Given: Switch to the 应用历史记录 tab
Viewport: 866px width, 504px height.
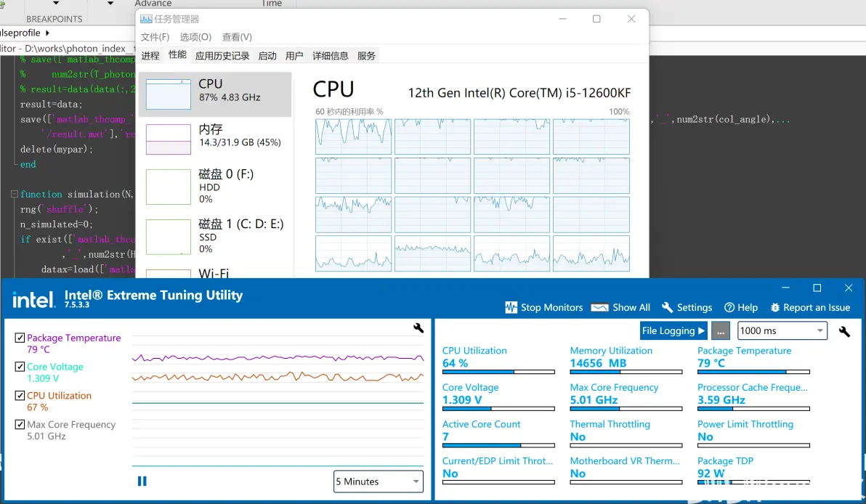Looking at the screenshot, I should click(222, 56).
